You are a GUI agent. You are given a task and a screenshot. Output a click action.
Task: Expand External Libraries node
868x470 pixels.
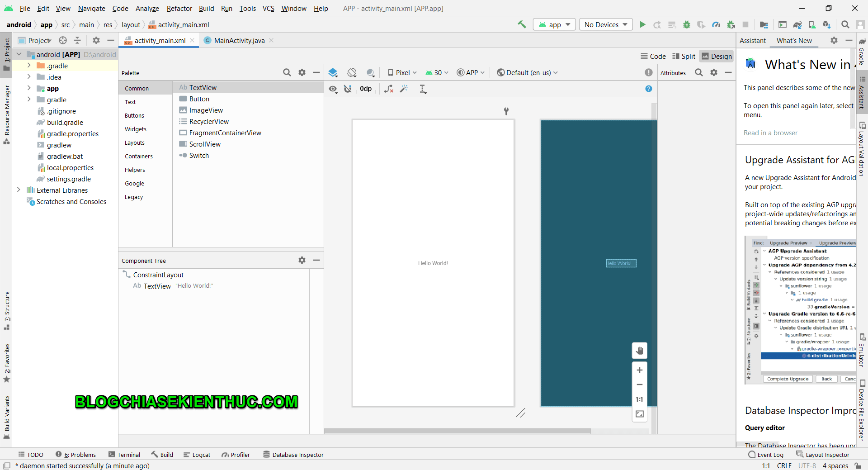19,190
